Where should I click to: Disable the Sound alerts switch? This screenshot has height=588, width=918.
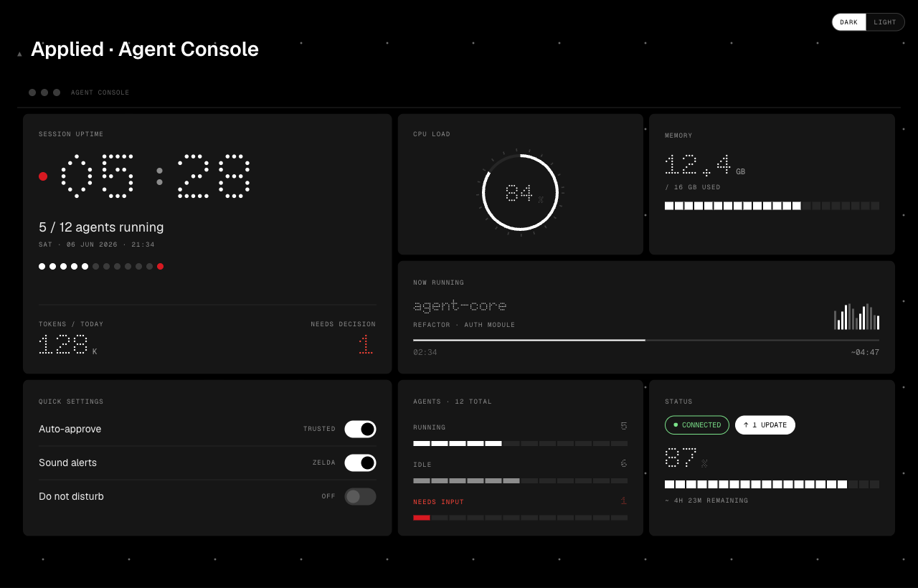pyautogui.click(x=360, y=463)
